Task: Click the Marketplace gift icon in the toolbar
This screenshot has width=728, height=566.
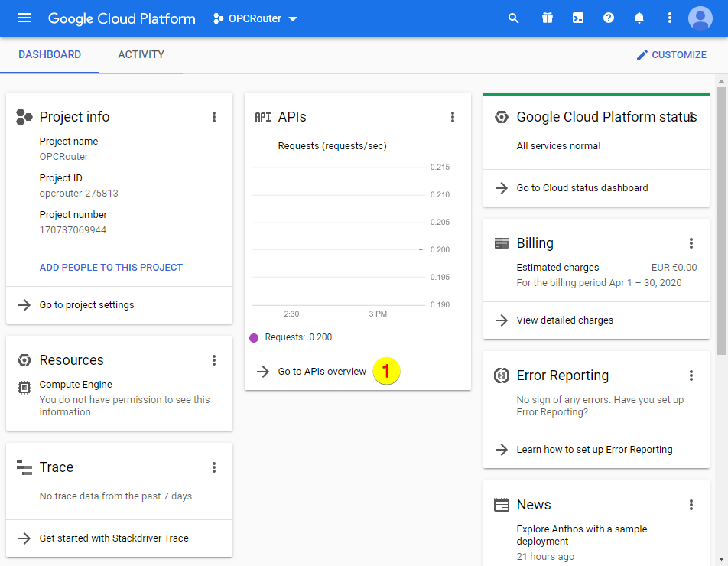Action: point(547,18)
